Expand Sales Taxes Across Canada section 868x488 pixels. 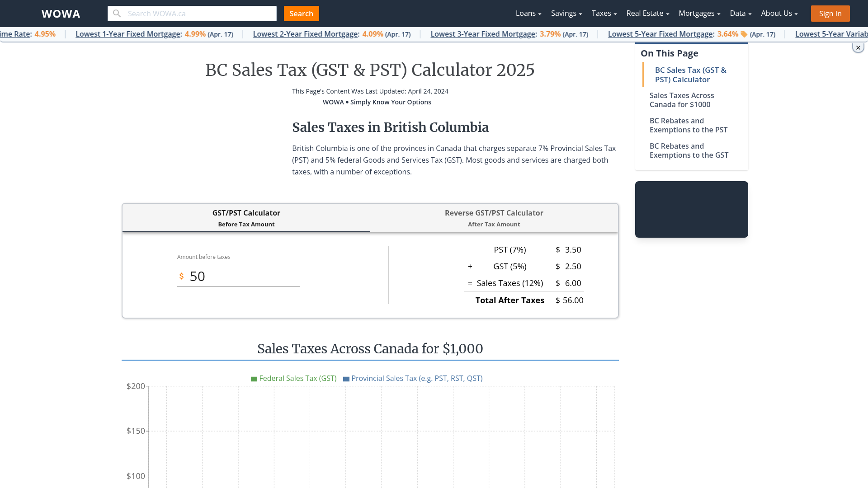(x=681, y=99)
